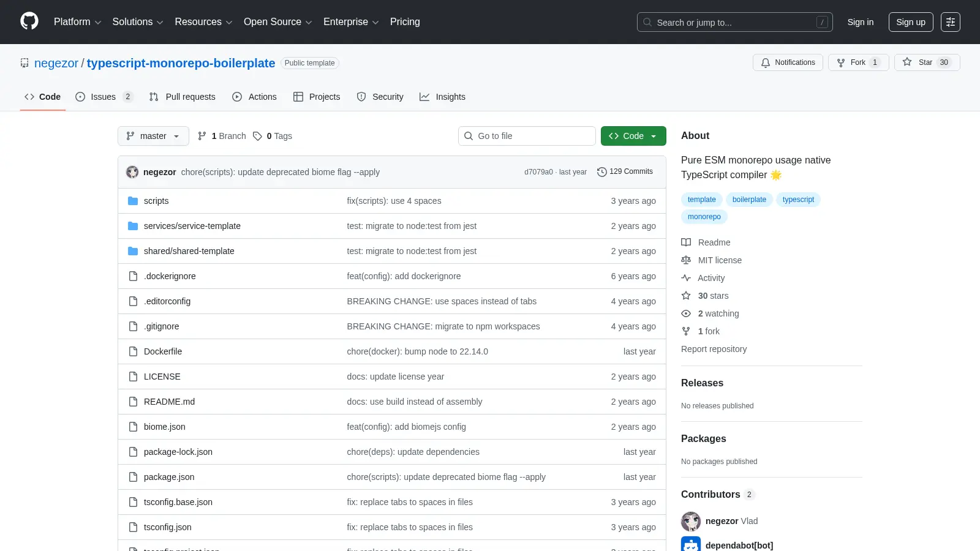Screen dimensions: 980x551
Task: Switch to the Issues tab
Action: [x=104, y=97]
